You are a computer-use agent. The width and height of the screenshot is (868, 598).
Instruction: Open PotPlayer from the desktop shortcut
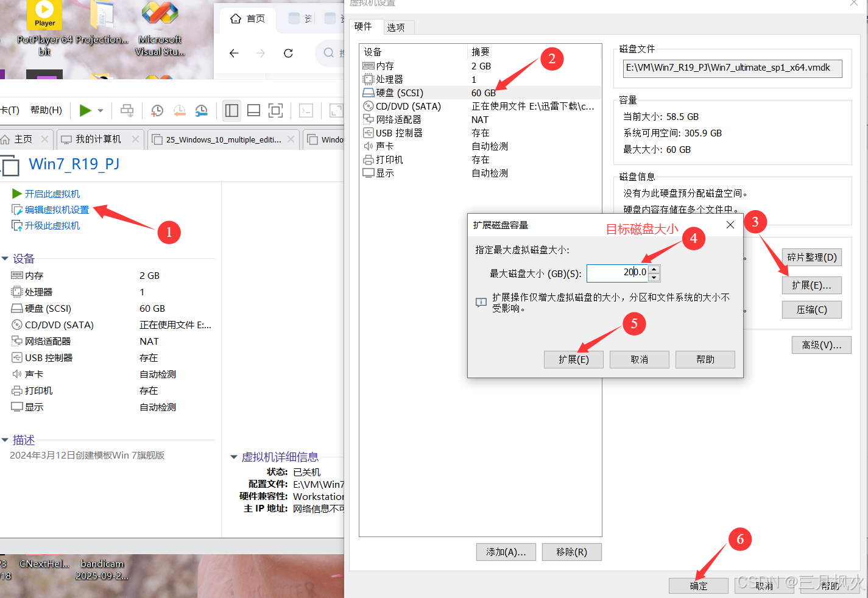coord(43,15)
